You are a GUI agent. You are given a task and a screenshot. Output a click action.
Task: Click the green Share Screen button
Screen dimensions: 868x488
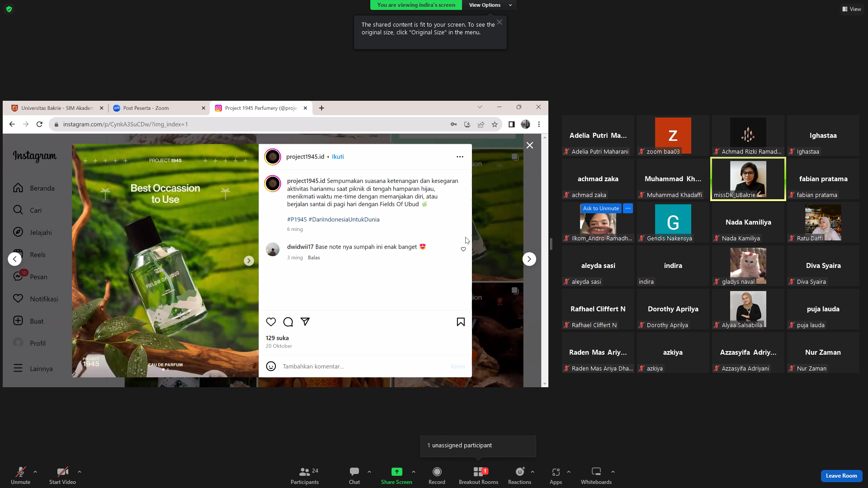pyautogui.click(x=396, y=475)
